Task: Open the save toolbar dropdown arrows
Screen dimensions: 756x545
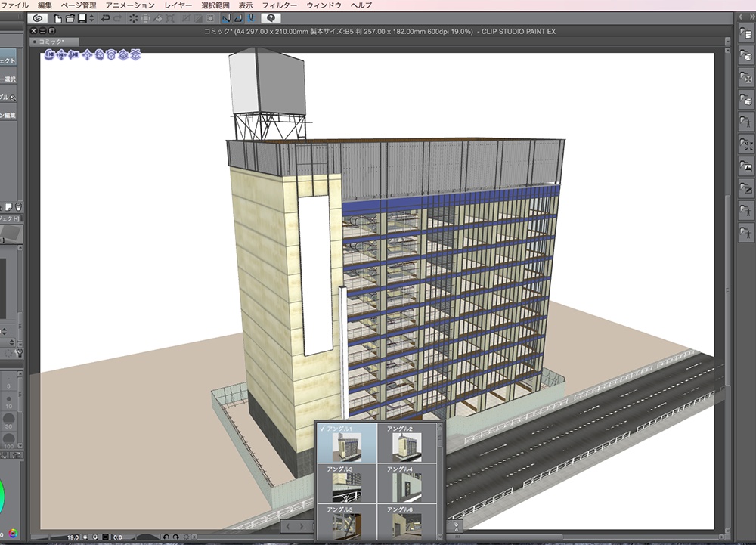Action: [91, 18]
